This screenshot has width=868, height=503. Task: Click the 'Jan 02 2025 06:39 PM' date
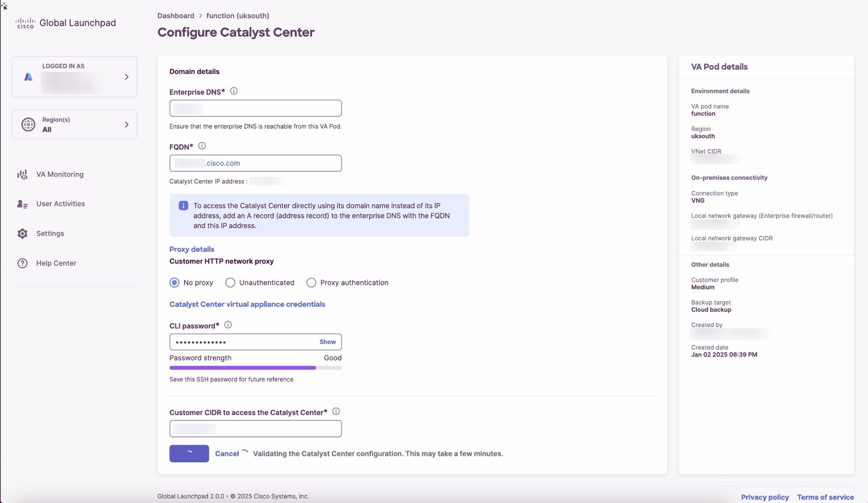pyautogui.click(x=724, y=354)
